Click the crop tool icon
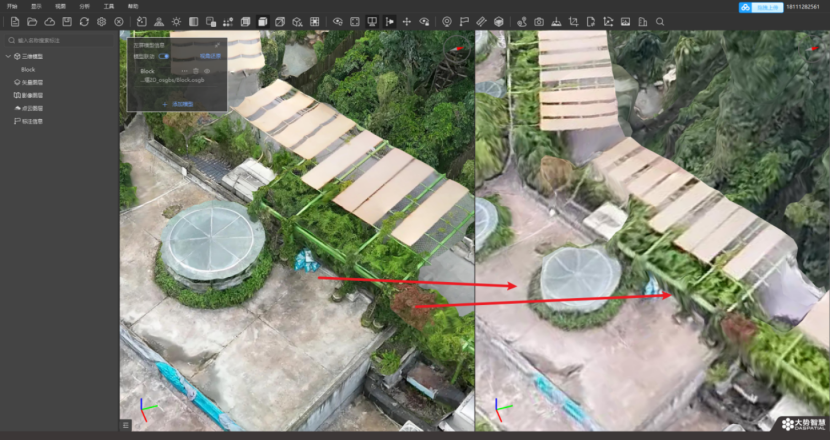 (573, 21)
